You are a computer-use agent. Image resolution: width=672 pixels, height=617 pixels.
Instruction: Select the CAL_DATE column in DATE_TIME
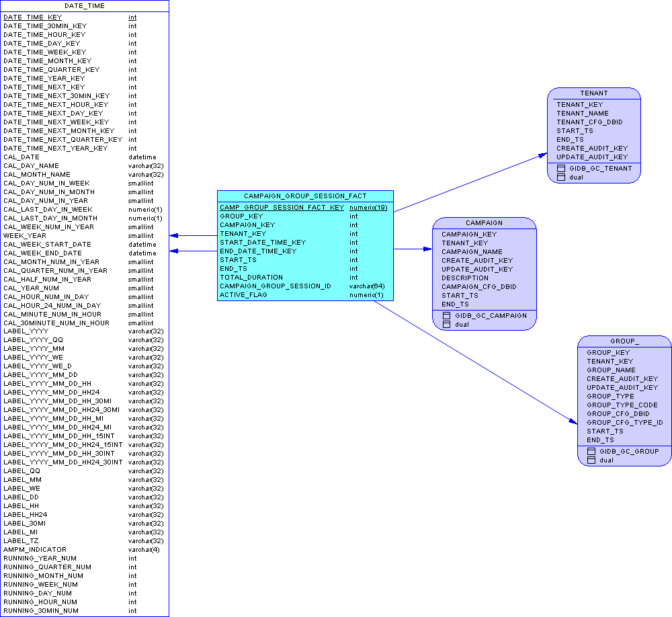point(22,157)
